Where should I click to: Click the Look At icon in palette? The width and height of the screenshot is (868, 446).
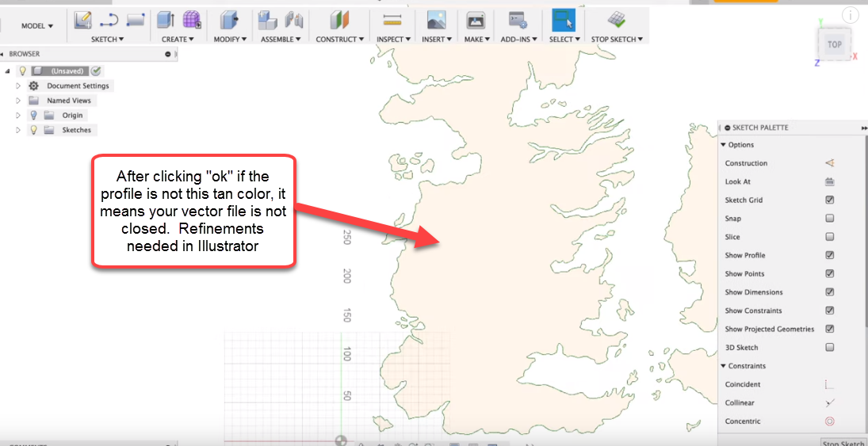[x=829, y=181]
